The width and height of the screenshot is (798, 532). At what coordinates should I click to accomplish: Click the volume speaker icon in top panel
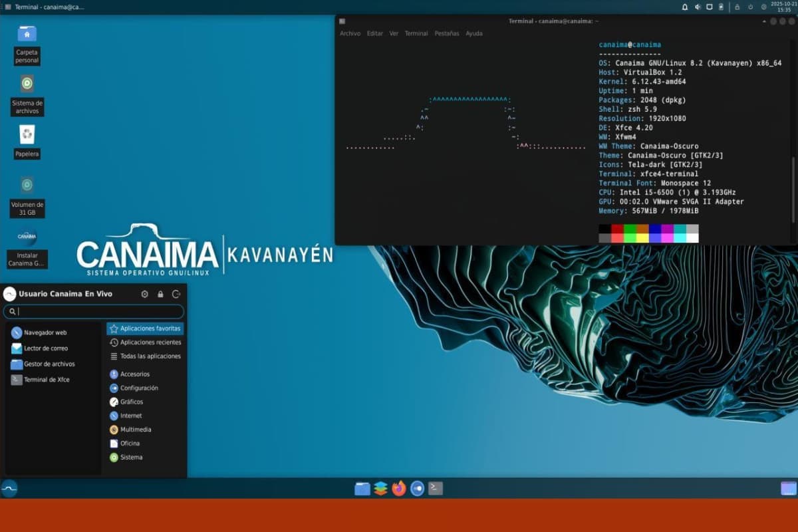698,7
